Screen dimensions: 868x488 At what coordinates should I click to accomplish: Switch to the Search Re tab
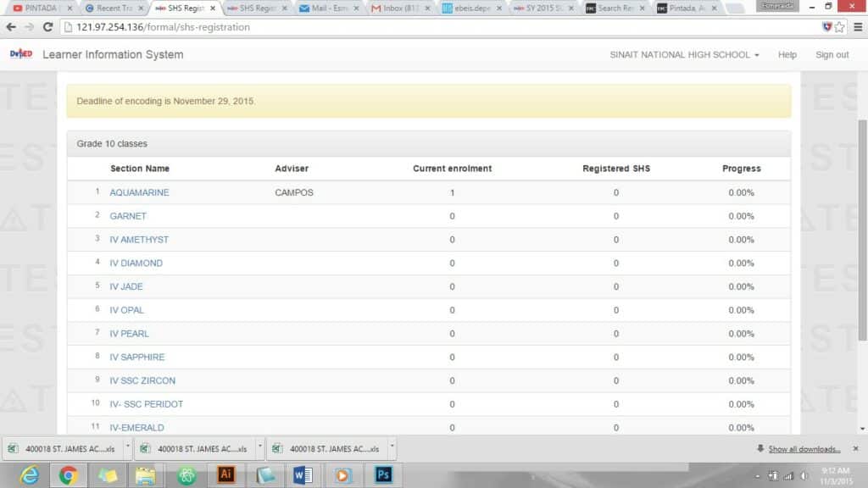[x=613, y=8]
